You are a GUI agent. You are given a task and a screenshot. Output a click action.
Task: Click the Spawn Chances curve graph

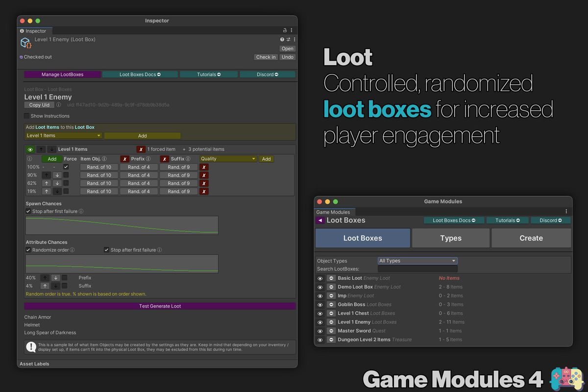(122, 225)
